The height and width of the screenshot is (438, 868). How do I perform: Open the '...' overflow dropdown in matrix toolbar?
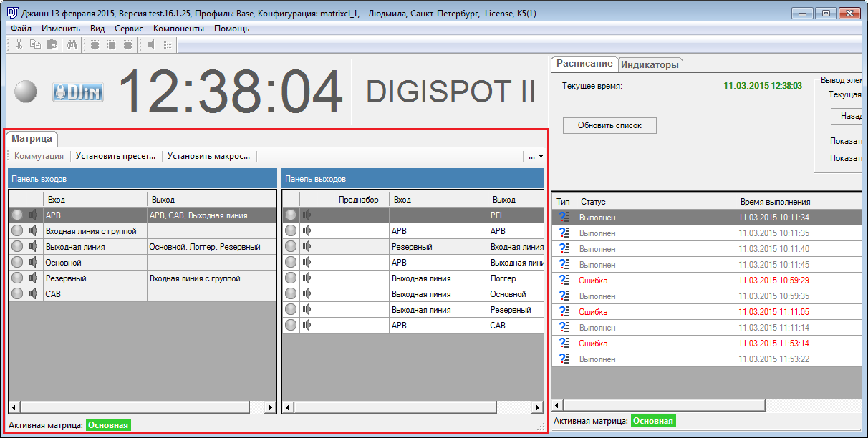click(536, 156)
